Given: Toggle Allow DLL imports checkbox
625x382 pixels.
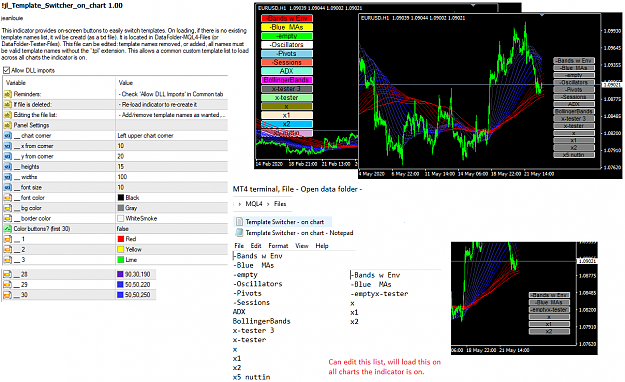Looking at the screenshot, I should [6, 70].
